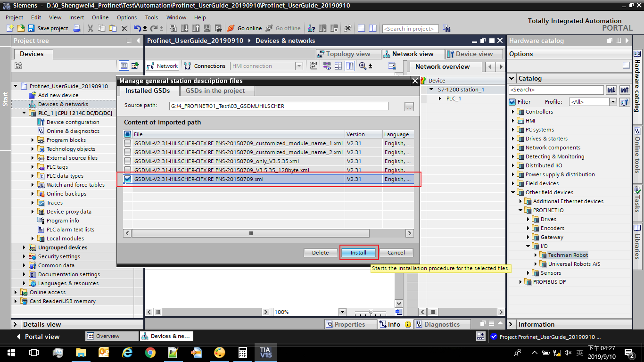
Task: Check the customized_module_name_2.xml file checkbox
Action: point(128,152)
